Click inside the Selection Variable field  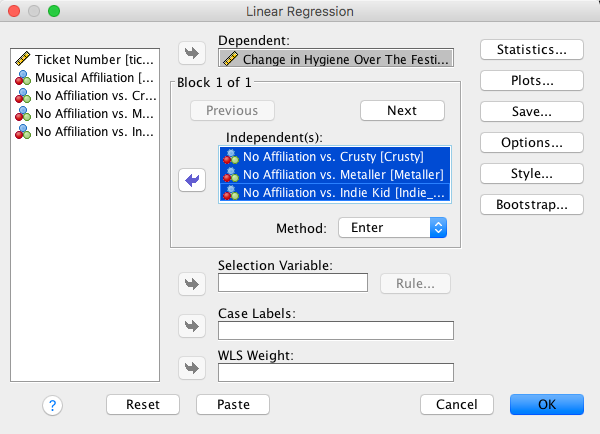[x=292, y=283]
